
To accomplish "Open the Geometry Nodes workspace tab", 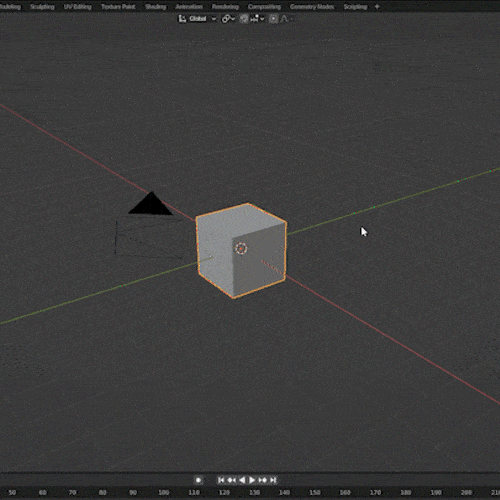I will pyautogui.click(x=312, y=7).
